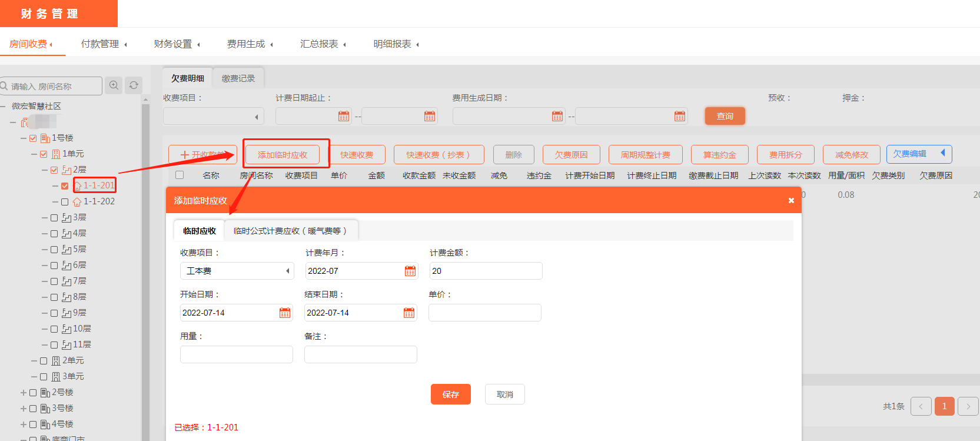Open calendar icon for 计费年月 field
The image size is (980, 441).
[x=410, y=271]
